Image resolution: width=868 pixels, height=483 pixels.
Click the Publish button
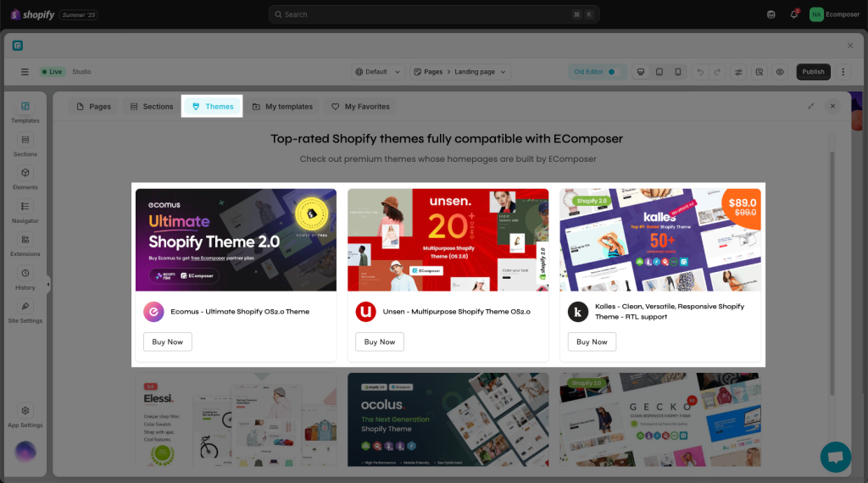(x=813, y=72)
